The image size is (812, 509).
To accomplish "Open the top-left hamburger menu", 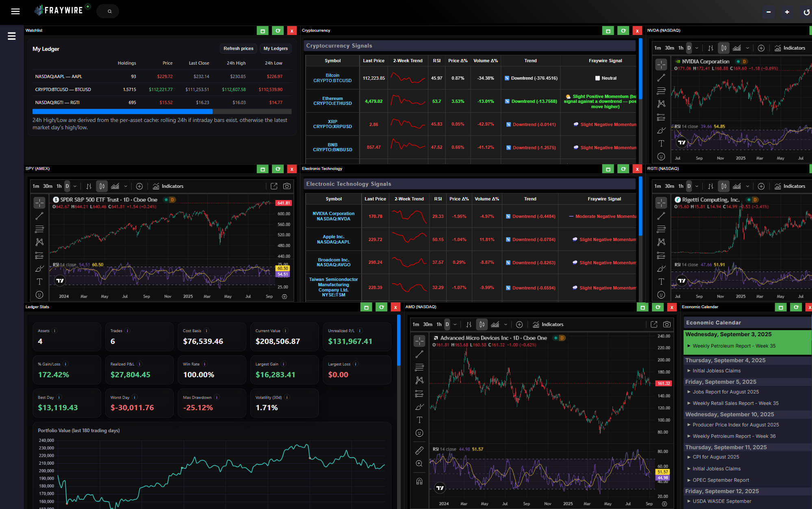I will pos(15,11).
